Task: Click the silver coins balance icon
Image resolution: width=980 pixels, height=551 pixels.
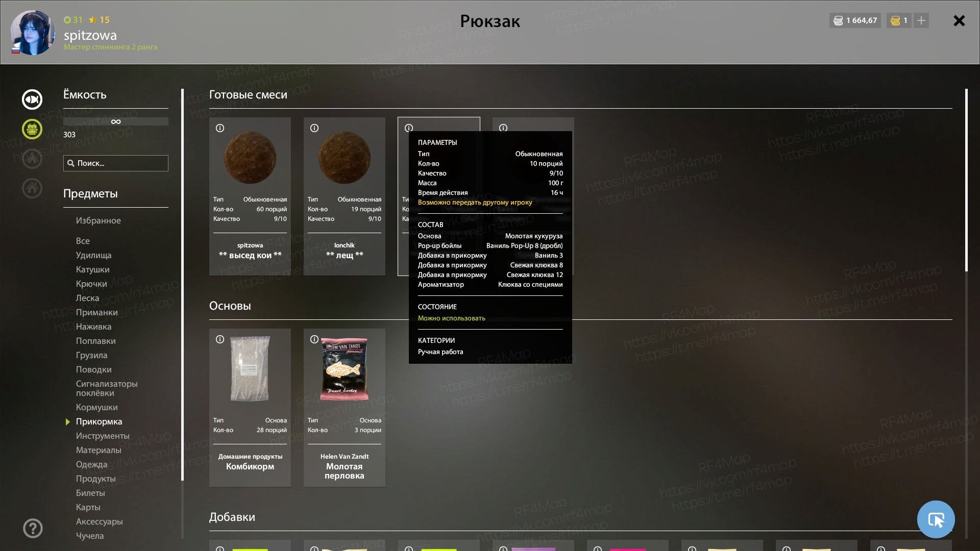Action: point(838,20)
